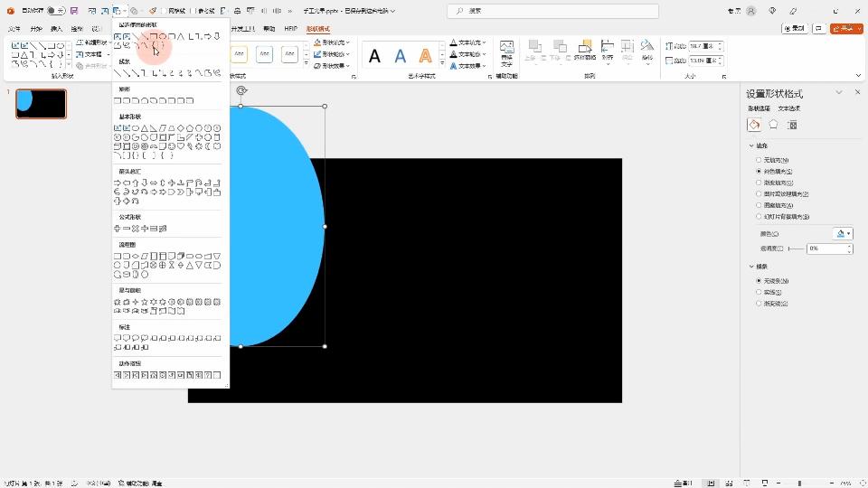Viewport: 868px width, 488px height.
Task: Open the Size & Properties icon in format pane
Action: (792, 125)
